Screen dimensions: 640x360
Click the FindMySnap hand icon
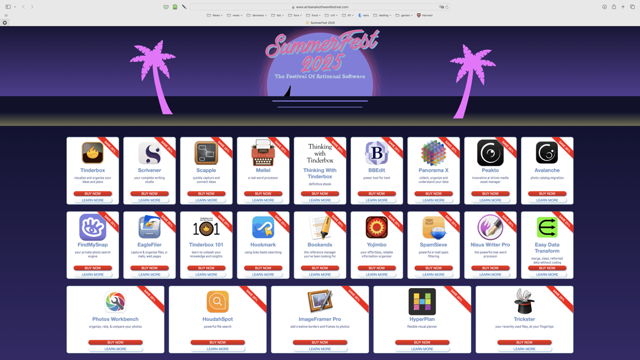pos(93,227)
